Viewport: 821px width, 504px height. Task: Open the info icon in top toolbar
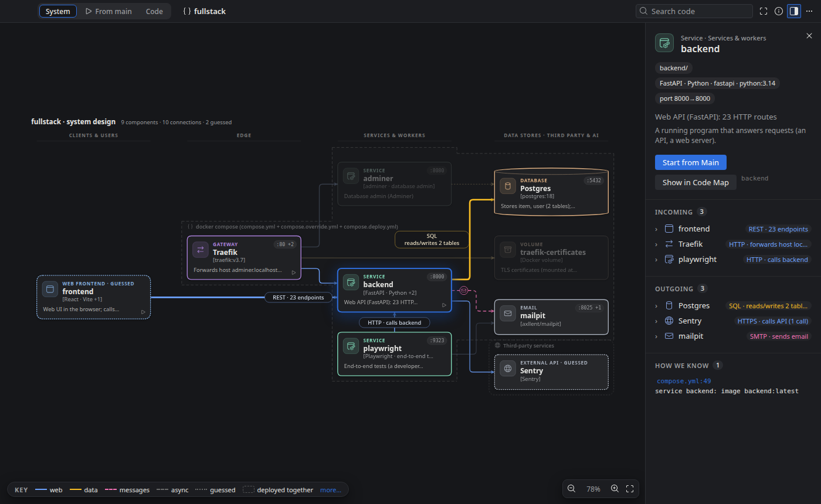pyautogui.click(x=779, y=11)
